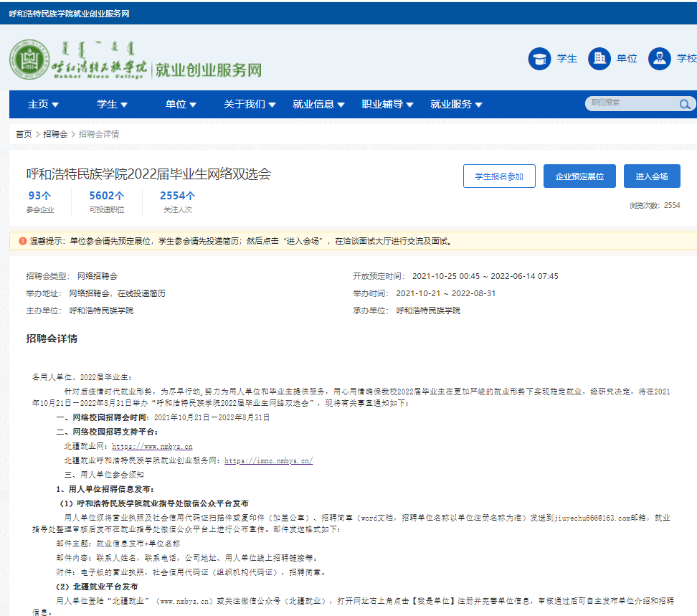Image resolution: width=697 pixels, height=616 pixels.
Task: Expand the 主页 dropdown menu
Action: [x=43, y=105]
